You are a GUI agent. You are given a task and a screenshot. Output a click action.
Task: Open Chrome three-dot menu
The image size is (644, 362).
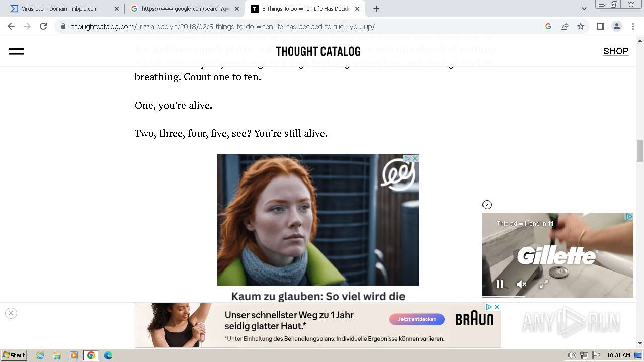632,26
